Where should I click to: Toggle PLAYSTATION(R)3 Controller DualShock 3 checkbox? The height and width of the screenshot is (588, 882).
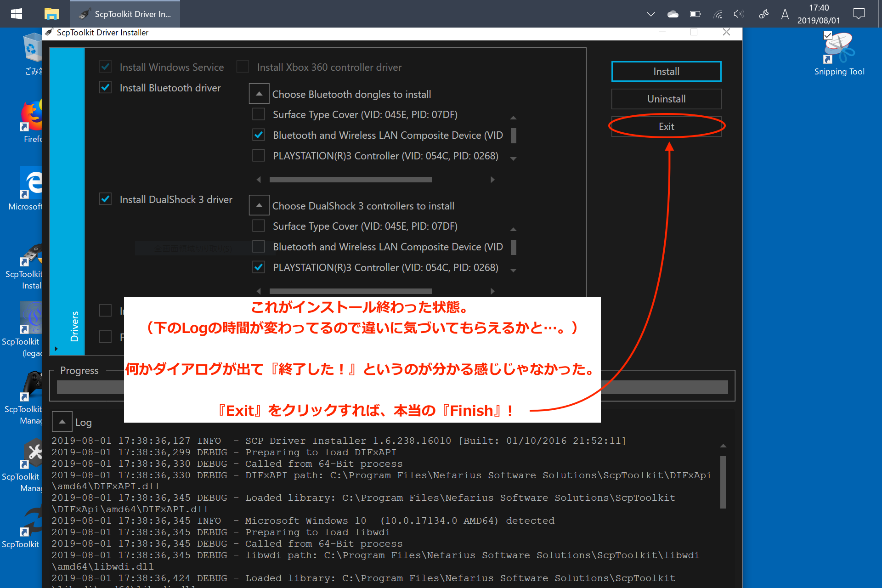pos(260,267)
